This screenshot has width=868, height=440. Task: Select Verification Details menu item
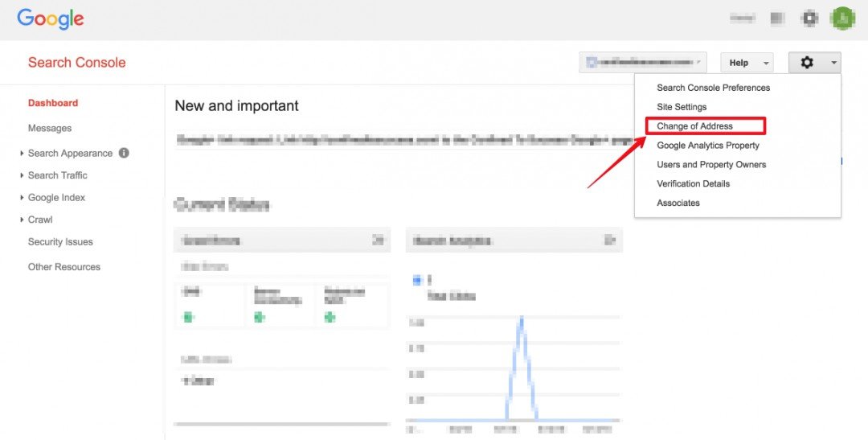pos(693,183)
